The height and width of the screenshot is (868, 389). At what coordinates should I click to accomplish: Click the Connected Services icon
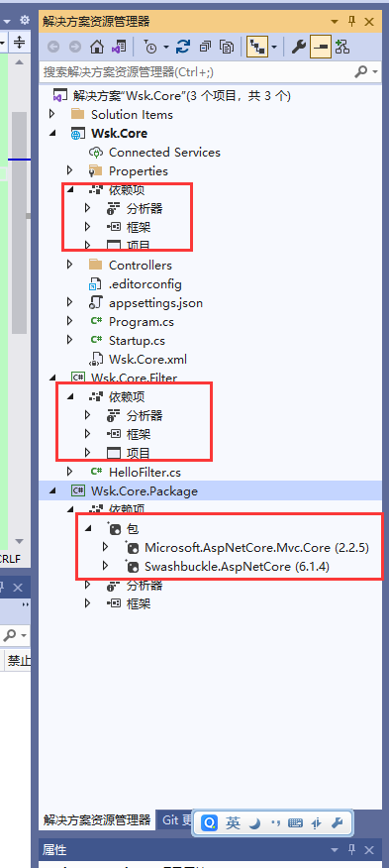tap(96, 153)
